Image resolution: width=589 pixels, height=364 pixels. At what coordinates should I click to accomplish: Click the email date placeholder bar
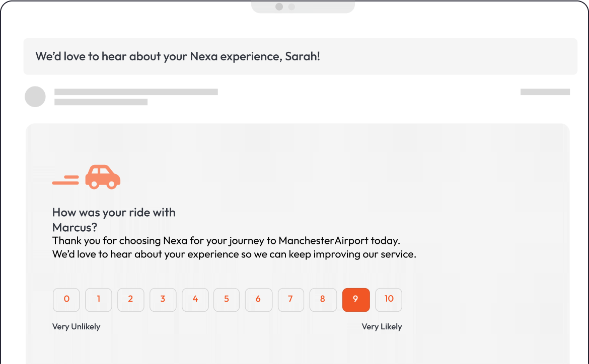[545, 92]
